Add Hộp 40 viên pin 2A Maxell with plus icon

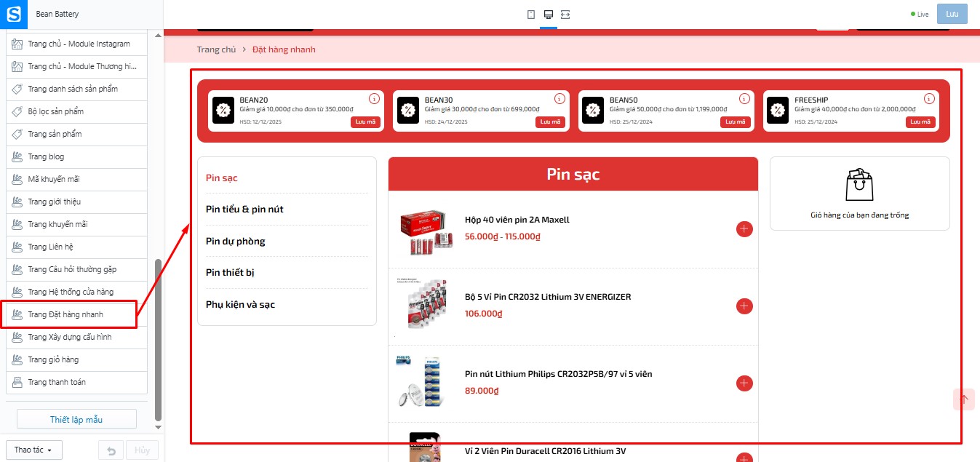click(x=744, y=229)
